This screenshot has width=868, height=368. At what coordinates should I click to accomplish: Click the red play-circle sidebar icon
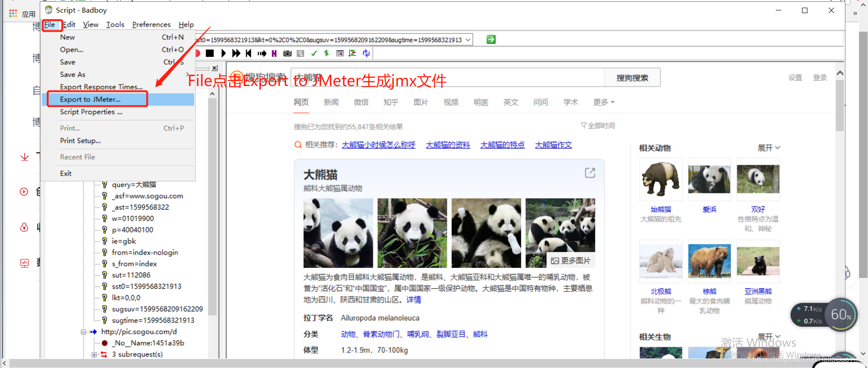24,191
